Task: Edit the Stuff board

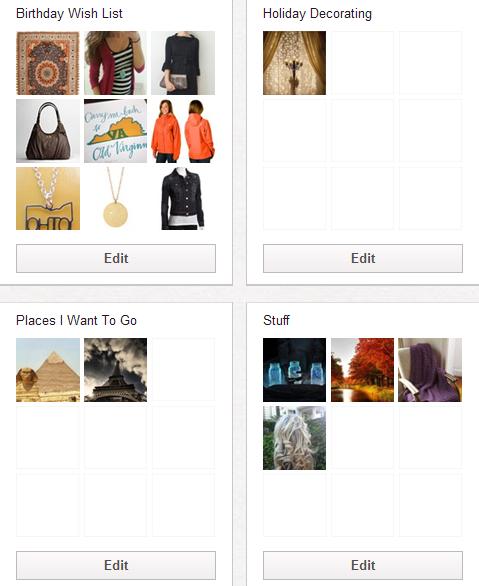Action: pyautogui.click(x=363, y=565)
